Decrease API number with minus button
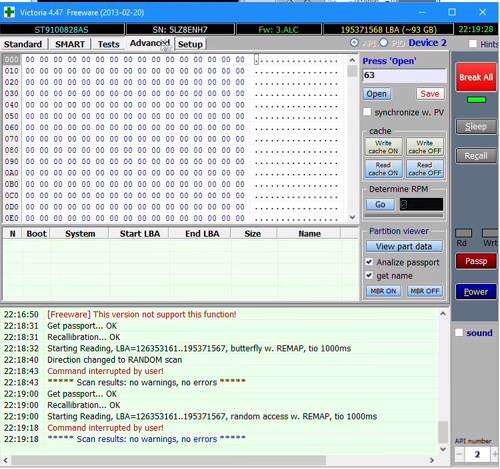Image resolution: width=500 pixels, height=469 pixels. click(459, 454)
